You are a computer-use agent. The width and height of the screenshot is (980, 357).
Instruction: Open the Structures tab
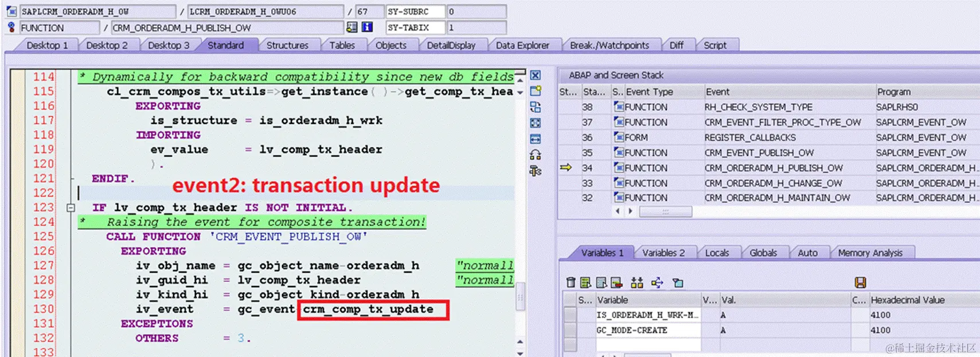pos(287,45)
